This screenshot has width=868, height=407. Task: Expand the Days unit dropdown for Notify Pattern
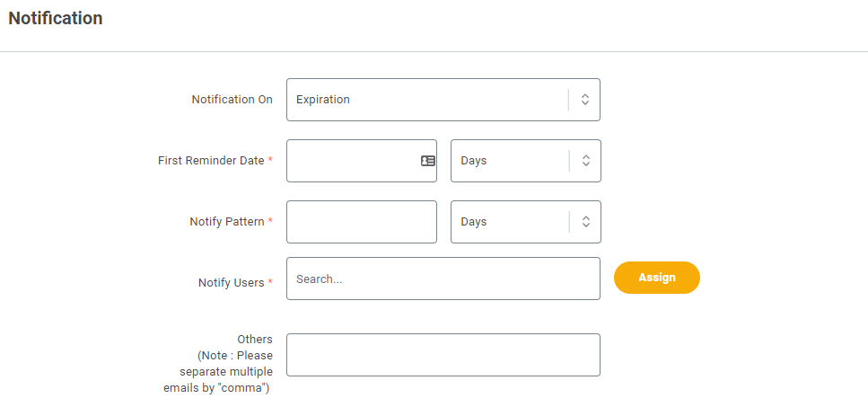[526, 222]
